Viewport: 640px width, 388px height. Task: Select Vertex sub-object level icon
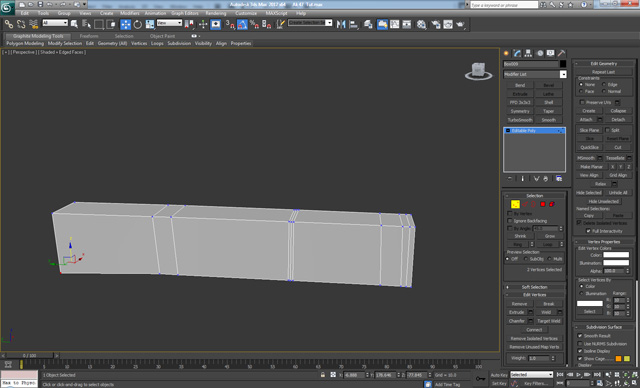(515, 204)
